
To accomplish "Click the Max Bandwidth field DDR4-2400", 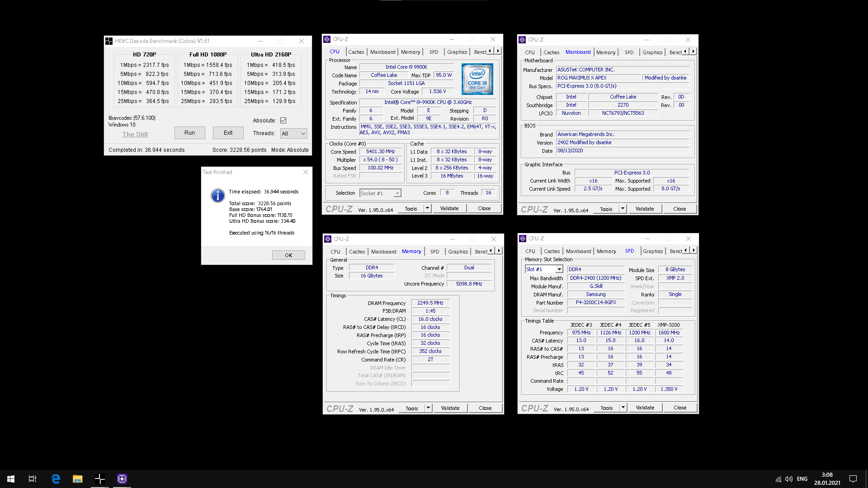I will pyautogui.click(x=596, y=278).
